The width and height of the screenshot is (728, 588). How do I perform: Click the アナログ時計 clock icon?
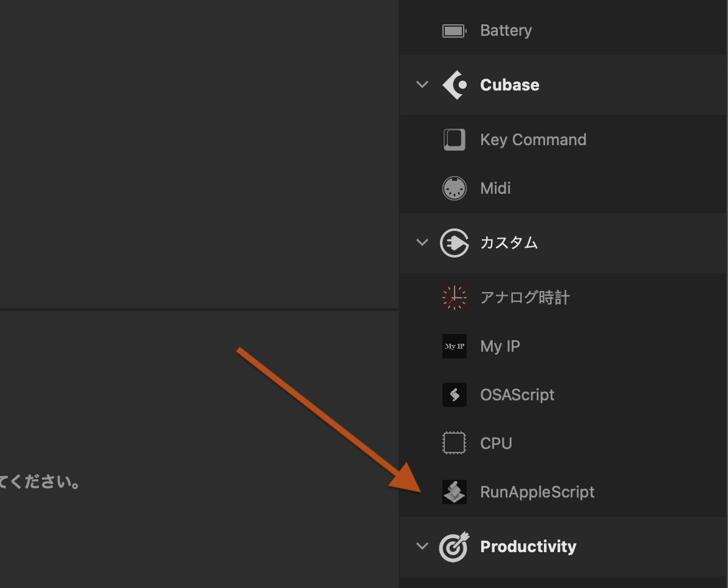point(454,298)
